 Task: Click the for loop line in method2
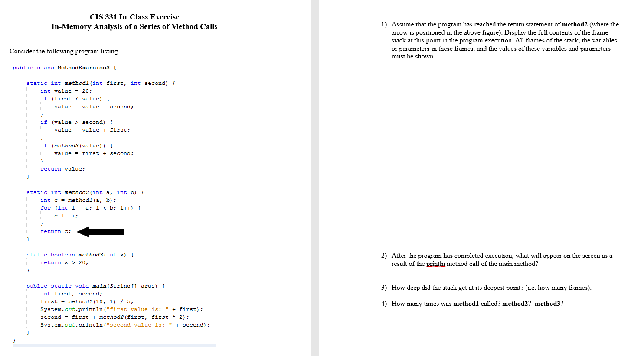point(90,208)
